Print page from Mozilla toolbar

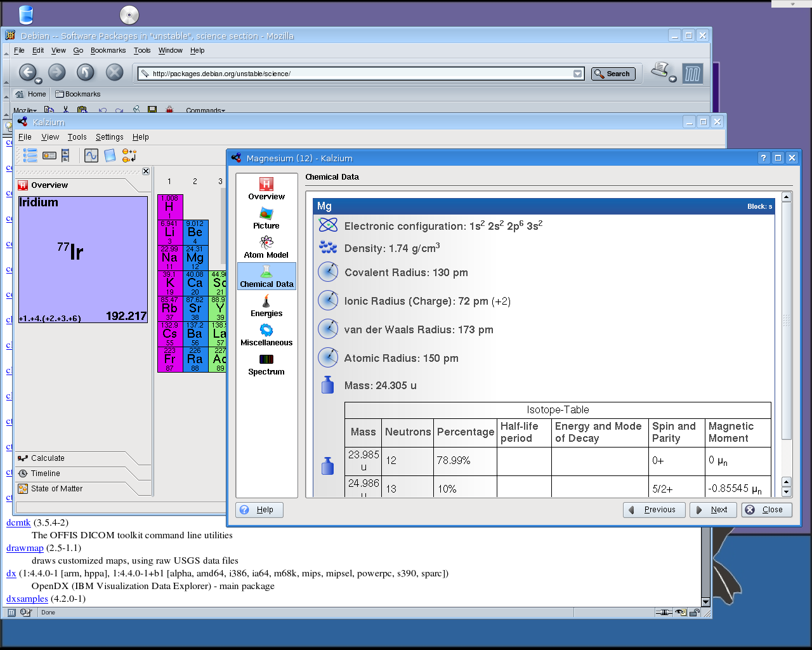tap(661, 70)
